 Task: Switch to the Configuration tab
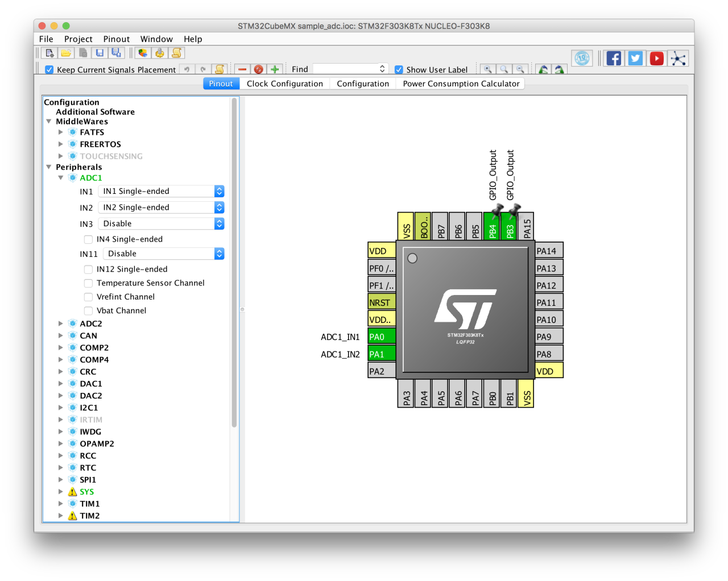tap(363, 84)
